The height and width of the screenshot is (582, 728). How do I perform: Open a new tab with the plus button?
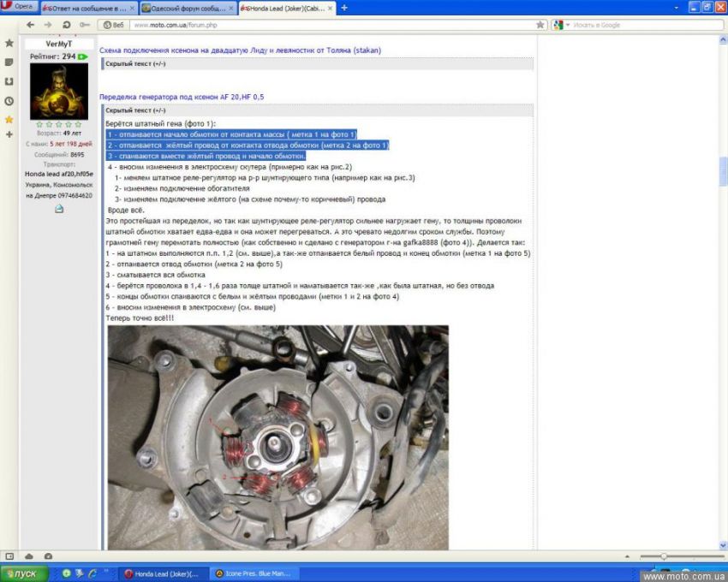coord(344,8)
